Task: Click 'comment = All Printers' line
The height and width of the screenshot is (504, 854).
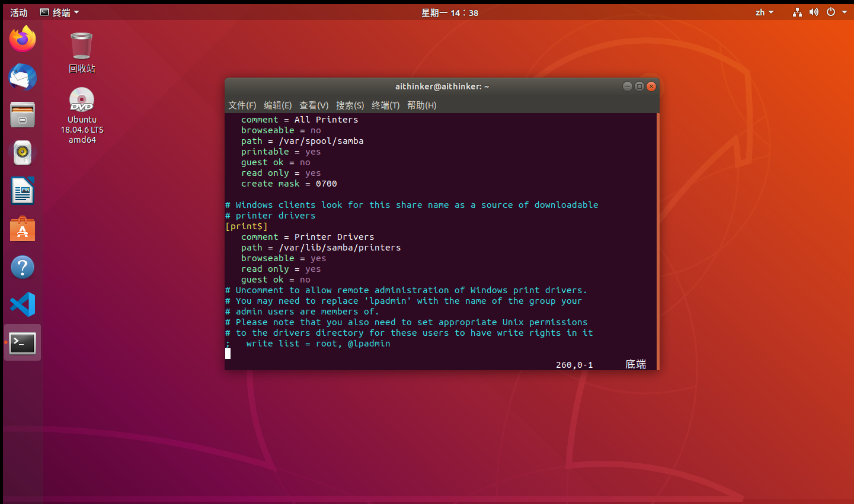Action: (x=300, y=120)
